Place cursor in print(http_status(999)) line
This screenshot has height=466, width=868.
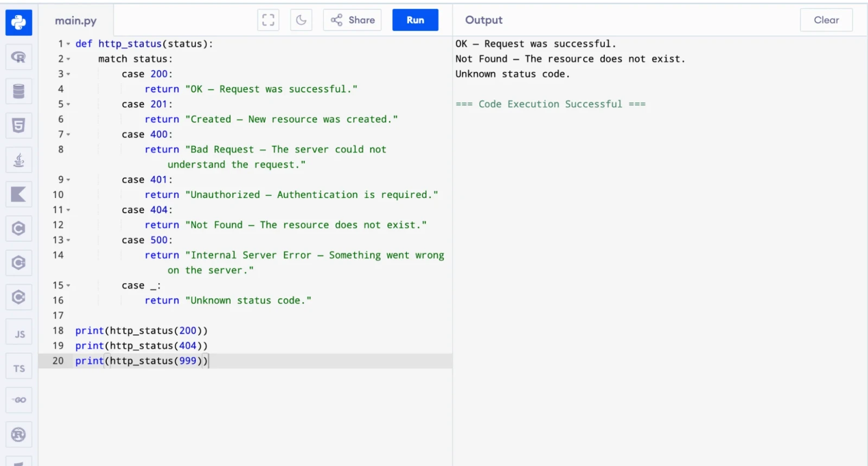pos(141,361)
